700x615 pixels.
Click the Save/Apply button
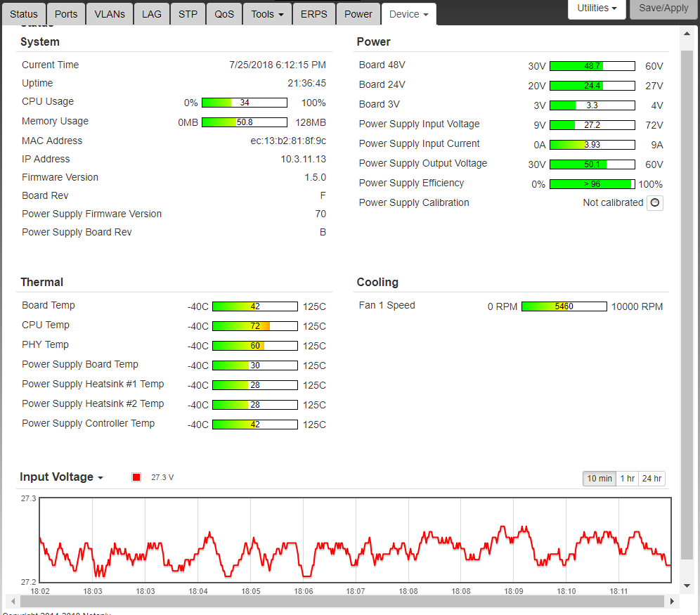664,8
